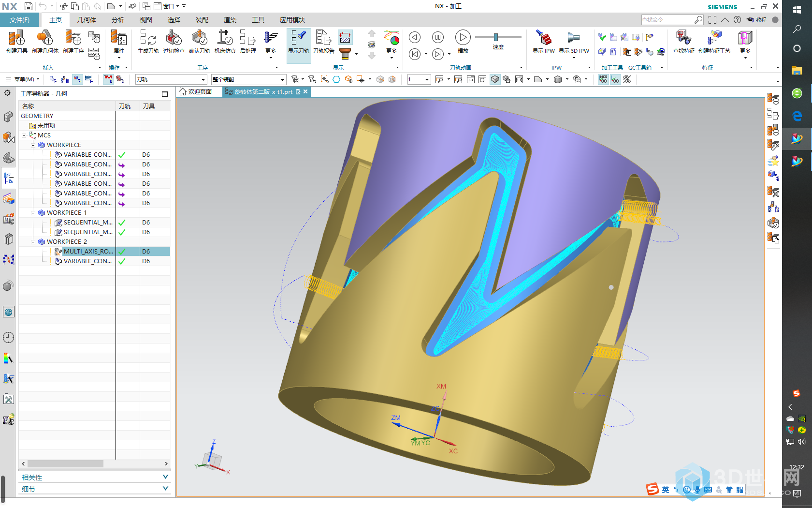Open the 整个装配 scope dropdown
The image size is (812, 508).
[x=248, y=79]
